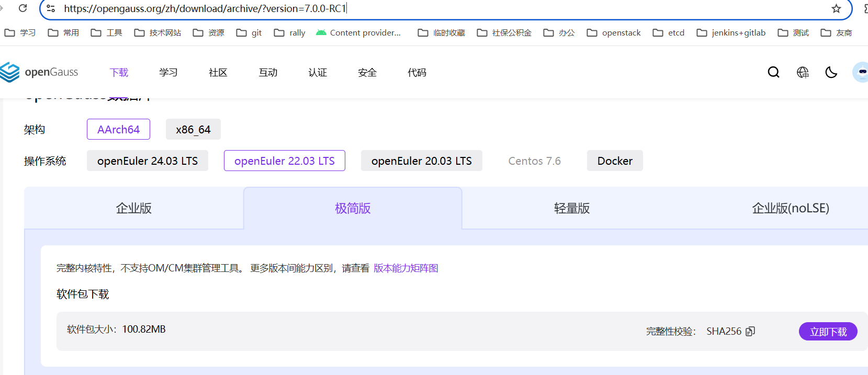
Task: Choose openEuler 24.03 LTS system
Action: click(148, 161)
